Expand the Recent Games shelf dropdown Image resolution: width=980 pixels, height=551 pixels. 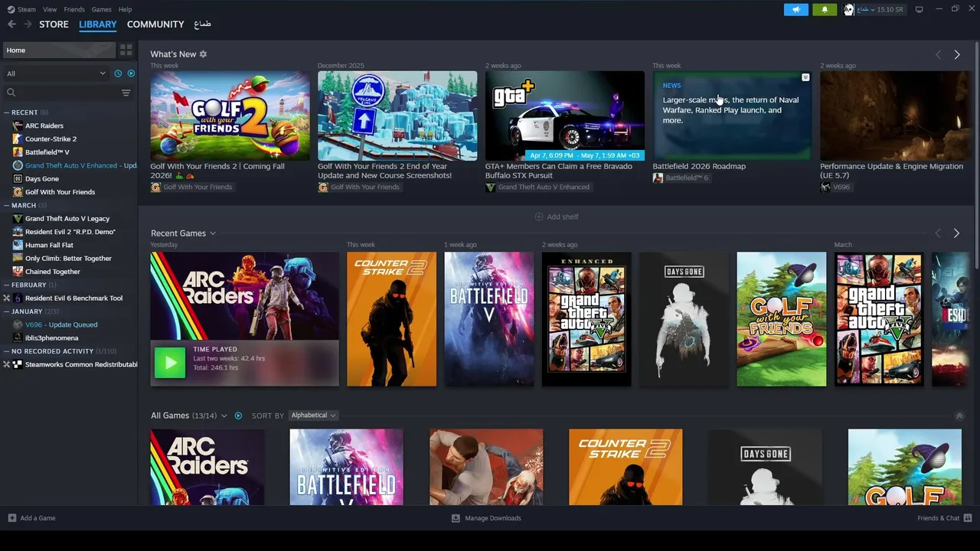click(x=213, y=233)
